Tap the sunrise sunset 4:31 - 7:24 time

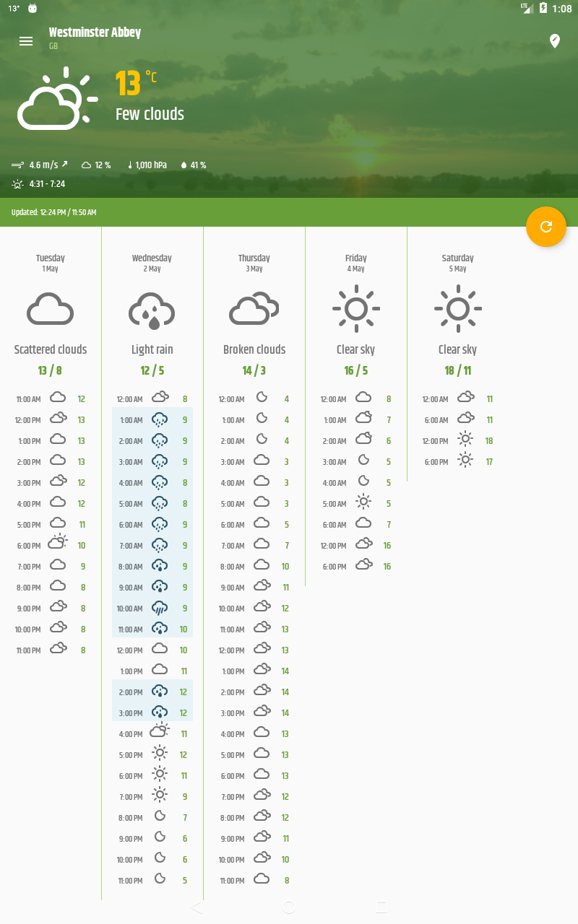tap(39, 184)
